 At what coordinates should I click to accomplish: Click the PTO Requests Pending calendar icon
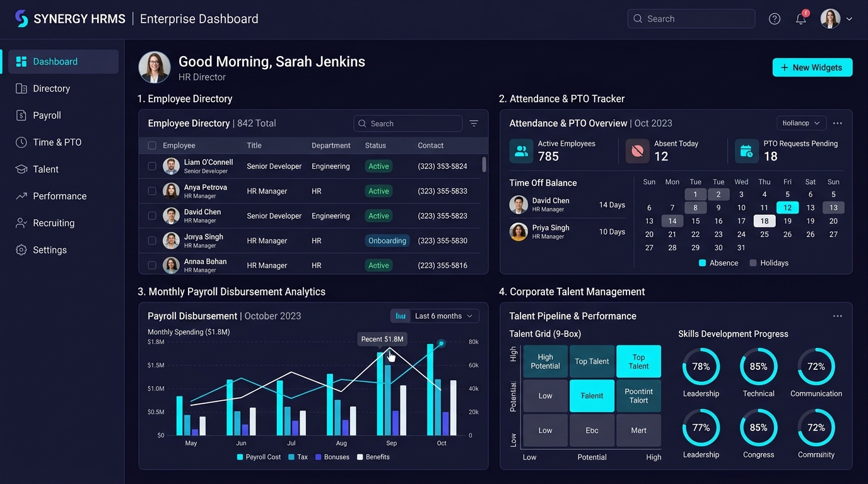pos(746,151)
